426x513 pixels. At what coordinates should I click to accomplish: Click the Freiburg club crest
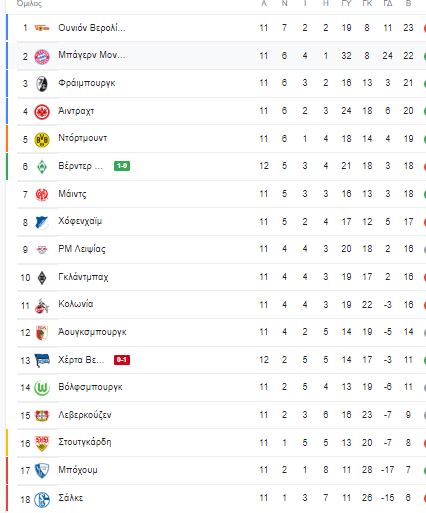tap(42, 84)
